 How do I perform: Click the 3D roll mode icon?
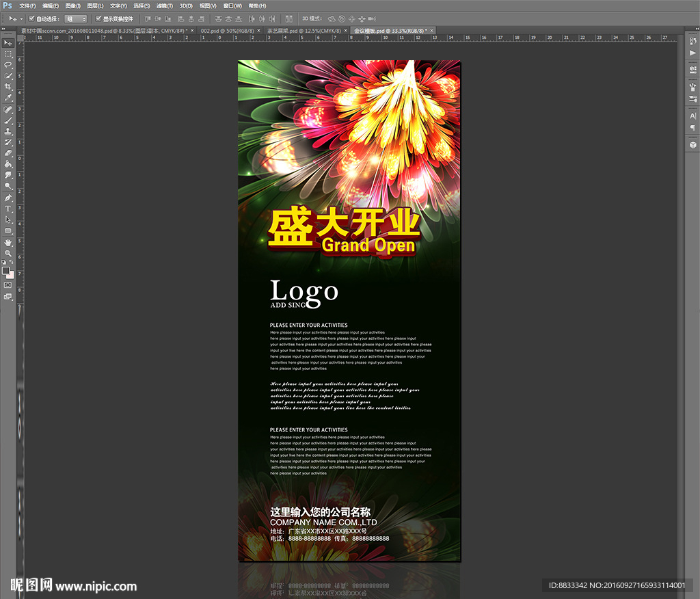(x=342, y=18)
